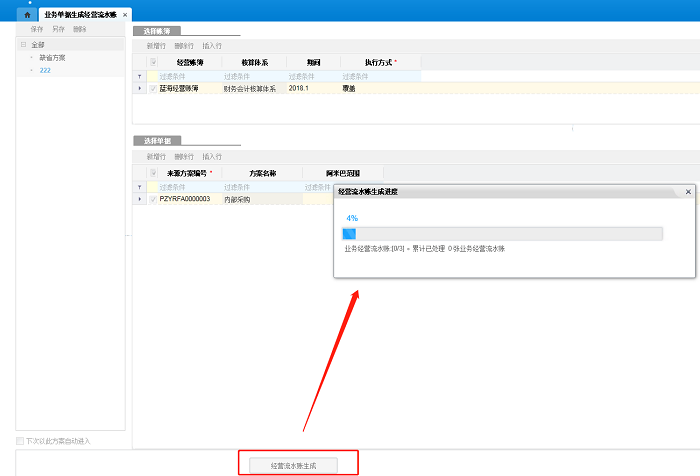Close the 经营流水账生成进度 progress dialog
Viewport: 700px width, 476px height.
click(x=688, y=190)
